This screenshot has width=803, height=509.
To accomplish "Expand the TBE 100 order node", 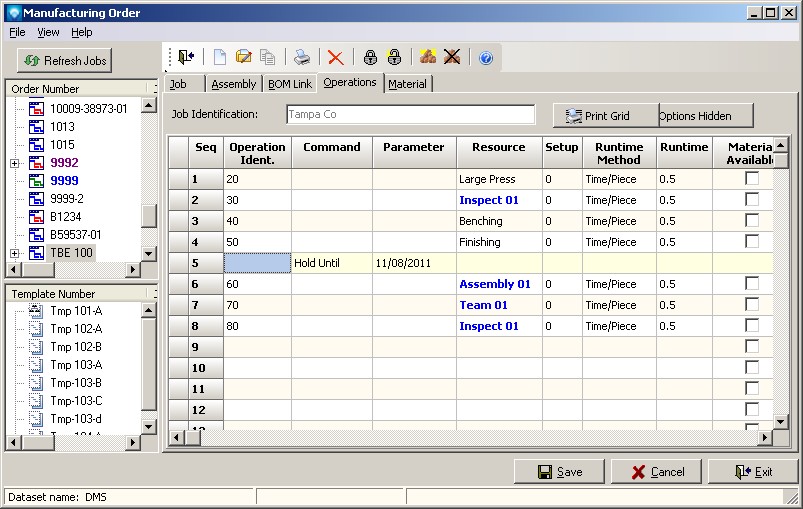I will 14,253.
